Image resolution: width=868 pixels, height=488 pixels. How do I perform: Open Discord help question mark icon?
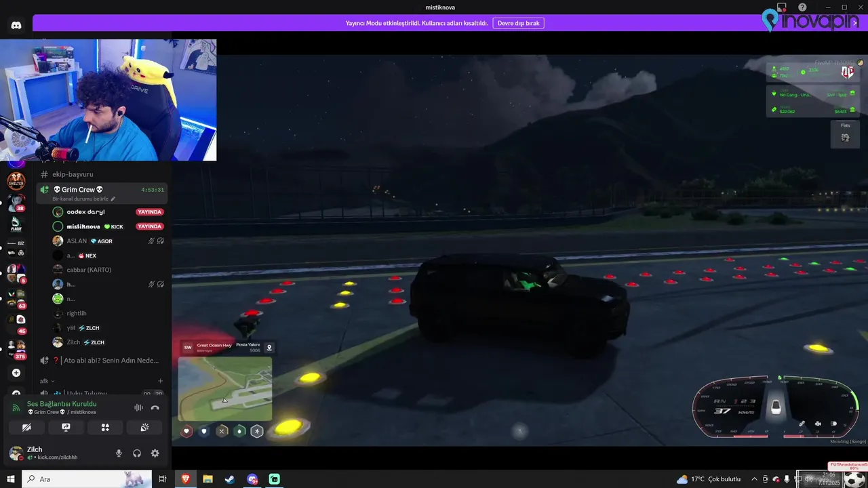click(802, 7)
